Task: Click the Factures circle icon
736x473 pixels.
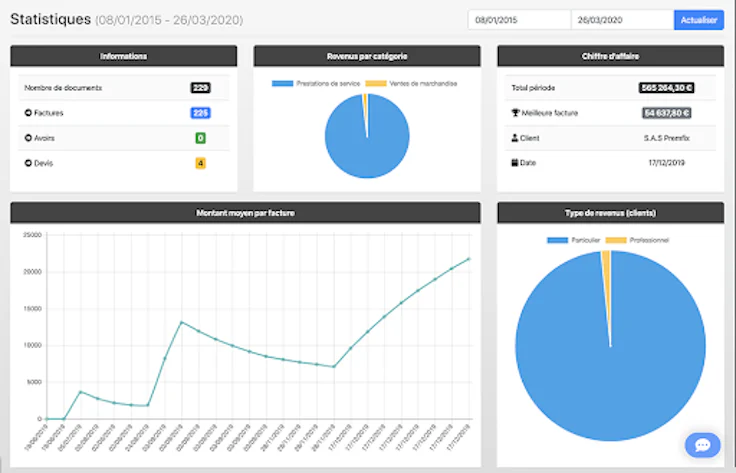Action: (28, 113)
